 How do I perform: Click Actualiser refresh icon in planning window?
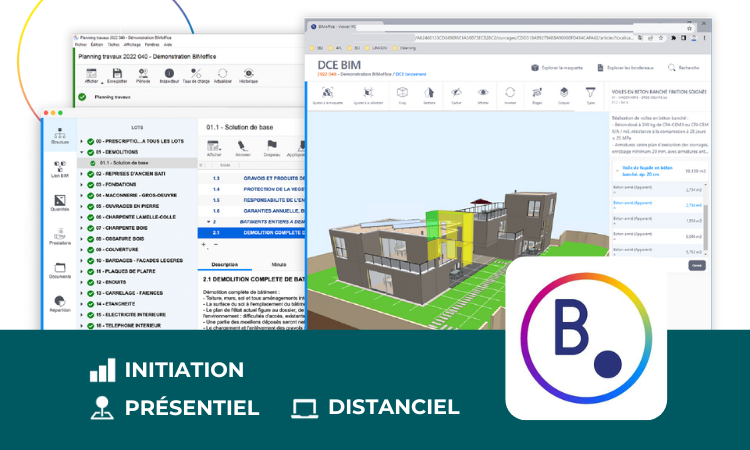[222, 76]
